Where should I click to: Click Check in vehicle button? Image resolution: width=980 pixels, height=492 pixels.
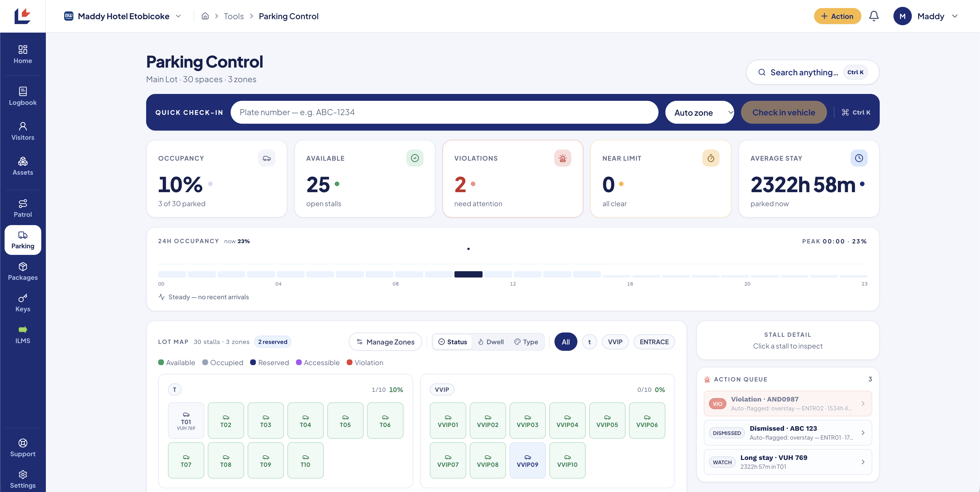coord(784,113)
